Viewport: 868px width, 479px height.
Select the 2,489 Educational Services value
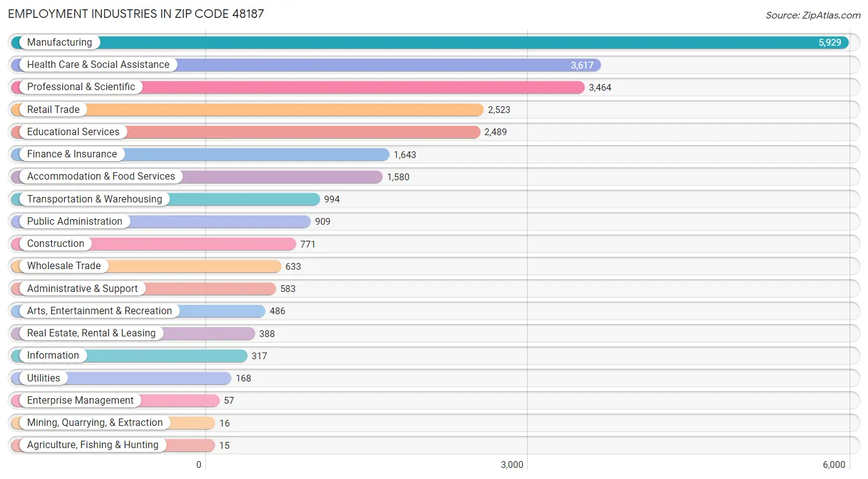pos(496,132)
